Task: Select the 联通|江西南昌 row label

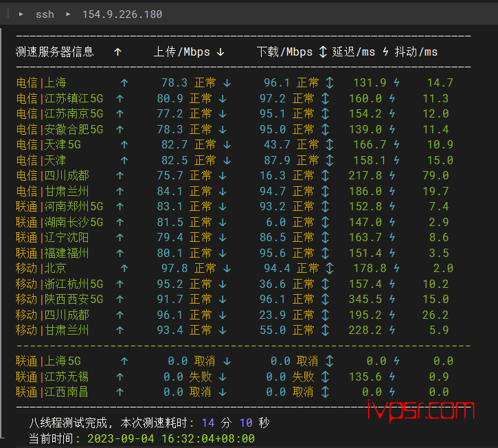Action: (52, 392)
